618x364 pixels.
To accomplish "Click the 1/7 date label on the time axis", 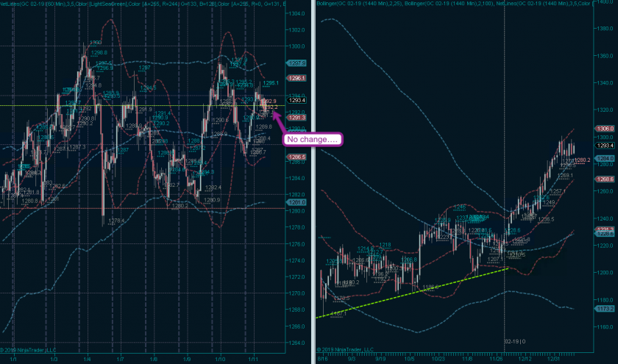I will [x=120, y=360].
